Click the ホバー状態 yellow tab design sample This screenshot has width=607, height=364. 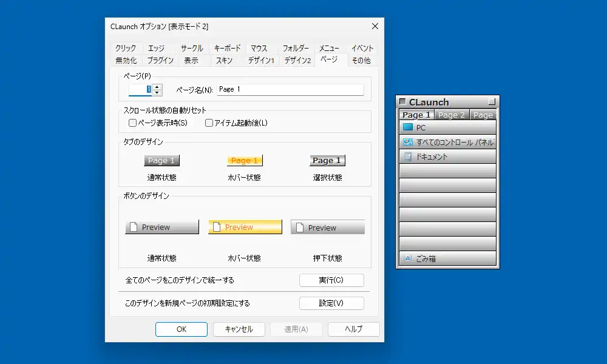[245, 161]
